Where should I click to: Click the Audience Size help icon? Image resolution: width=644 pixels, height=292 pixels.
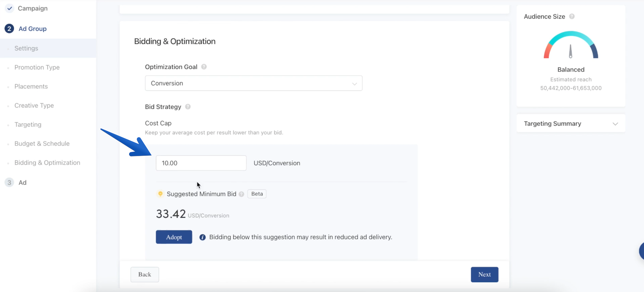(572, 17)
